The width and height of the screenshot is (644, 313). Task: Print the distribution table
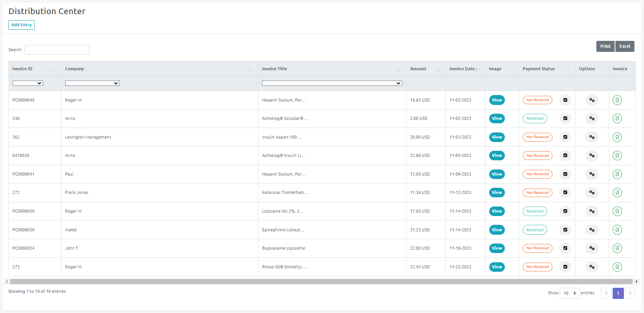[605, 46]
